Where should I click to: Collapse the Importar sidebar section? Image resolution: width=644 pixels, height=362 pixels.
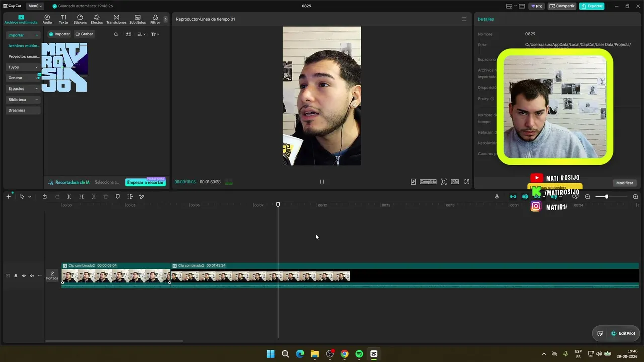point(23,35)
